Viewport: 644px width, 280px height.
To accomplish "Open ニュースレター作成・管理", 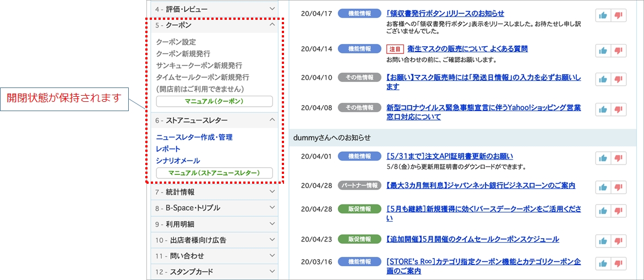I will tap(194, 138).
